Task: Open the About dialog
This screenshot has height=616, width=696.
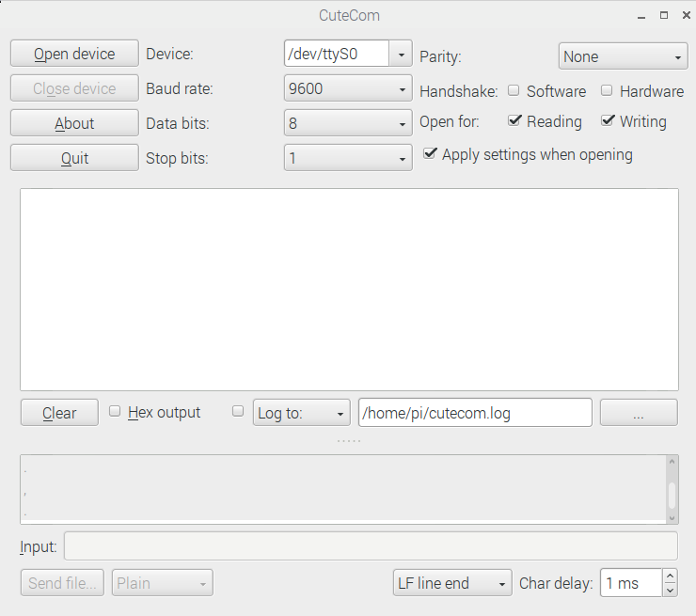Action: [x=74, y=123]
